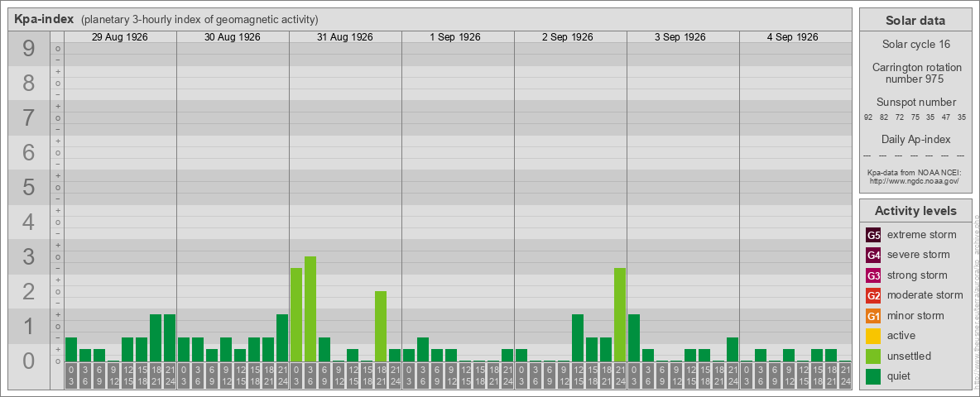Click the dark green quiet swatch

873,375
